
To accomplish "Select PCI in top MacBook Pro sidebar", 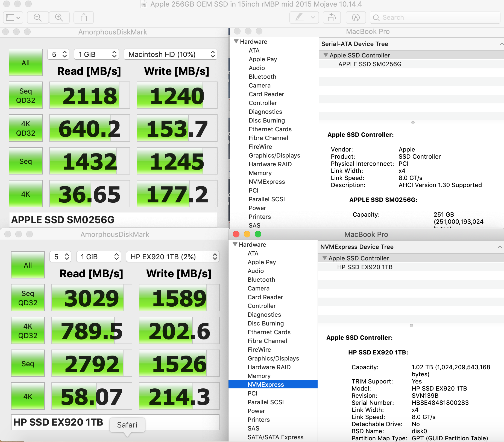I will tap(253, 190).
